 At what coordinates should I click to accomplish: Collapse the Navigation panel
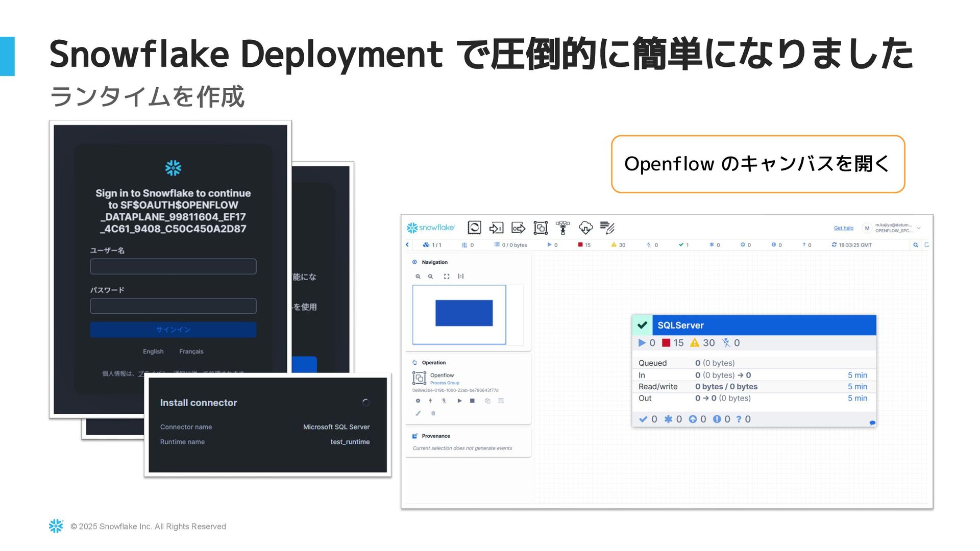pos(414,262)
